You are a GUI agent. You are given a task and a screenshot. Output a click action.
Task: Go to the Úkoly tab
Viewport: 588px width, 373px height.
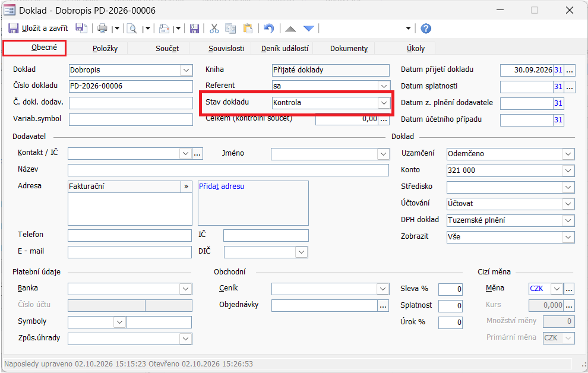tap(416, 48)
